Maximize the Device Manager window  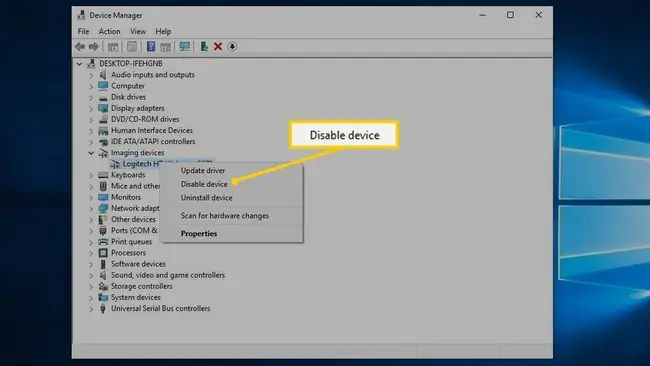510,15
